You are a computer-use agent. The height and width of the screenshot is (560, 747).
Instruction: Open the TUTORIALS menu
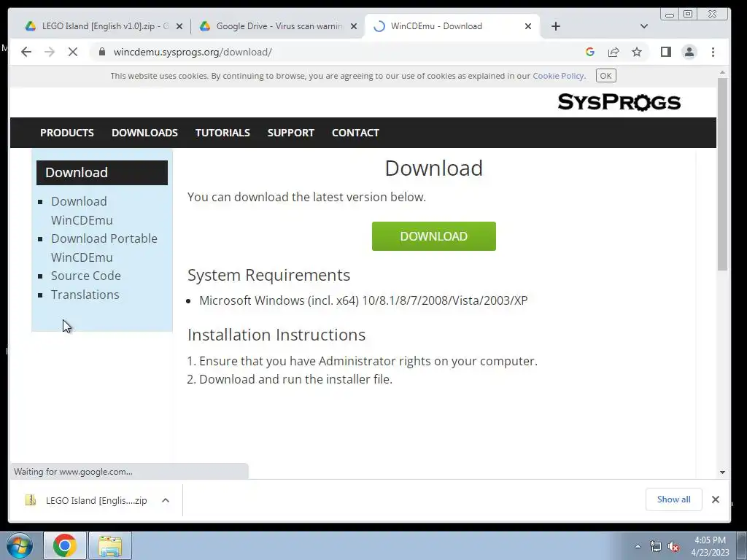(x=222, y=133)
